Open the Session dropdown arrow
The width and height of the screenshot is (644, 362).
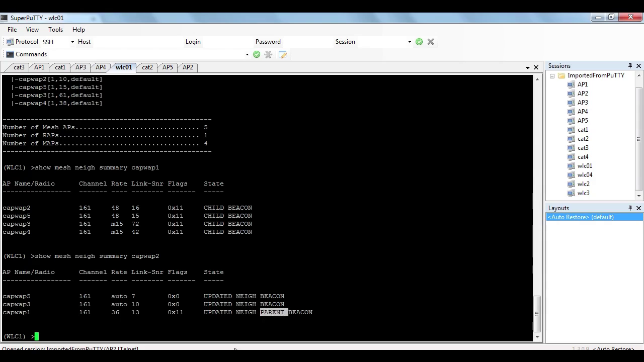[410, 42]
